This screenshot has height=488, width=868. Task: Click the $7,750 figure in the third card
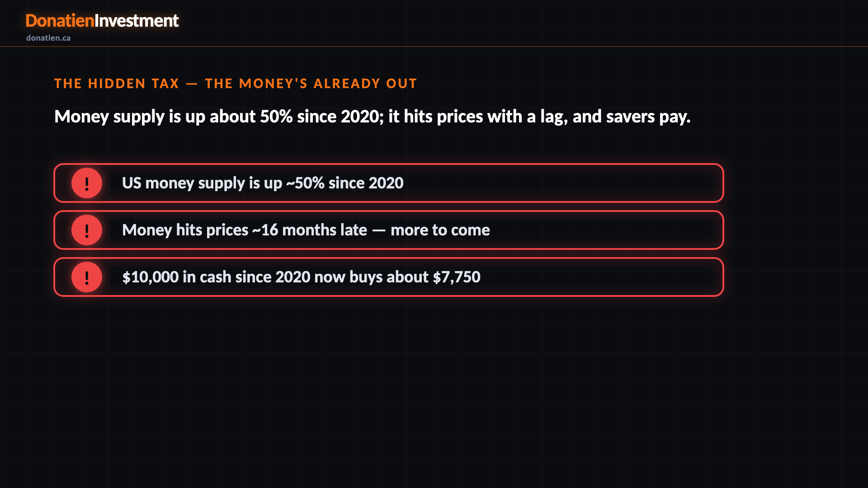[x=457, y=277]
